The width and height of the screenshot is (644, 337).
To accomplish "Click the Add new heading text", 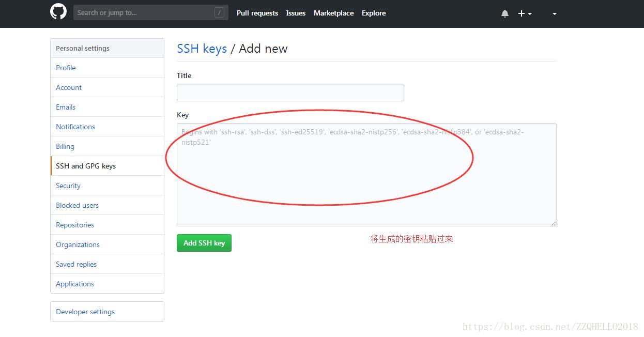I will tap(263, 49).
